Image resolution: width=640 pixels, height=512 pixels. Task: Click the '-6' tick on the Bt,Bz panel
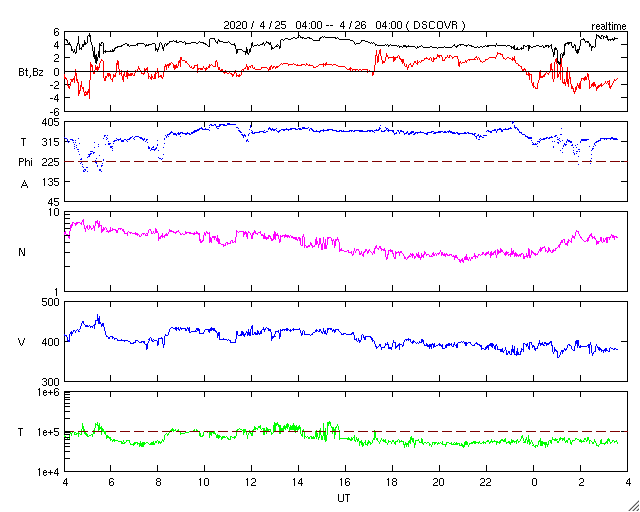coord(55,112)
